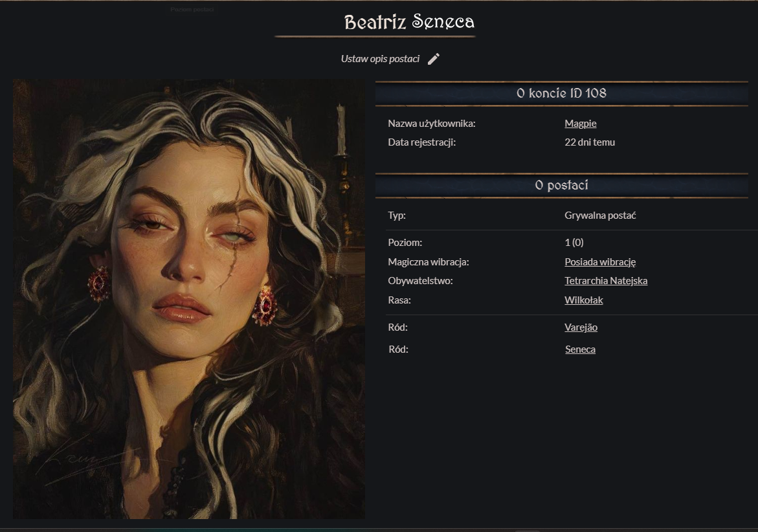Click the pencil edit icon
Screen dimensions: 758x532
[434, 59]
